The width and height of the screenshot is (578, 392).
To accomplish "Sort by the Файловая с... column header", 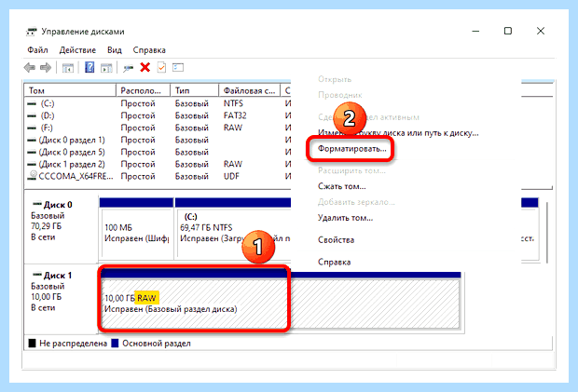I will tap(249, 90).
